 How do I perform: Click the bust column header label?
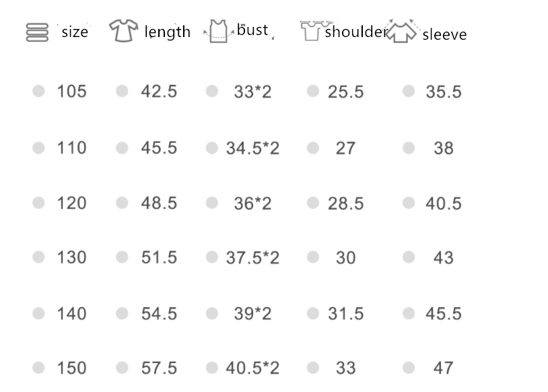(x=252, y=30)
